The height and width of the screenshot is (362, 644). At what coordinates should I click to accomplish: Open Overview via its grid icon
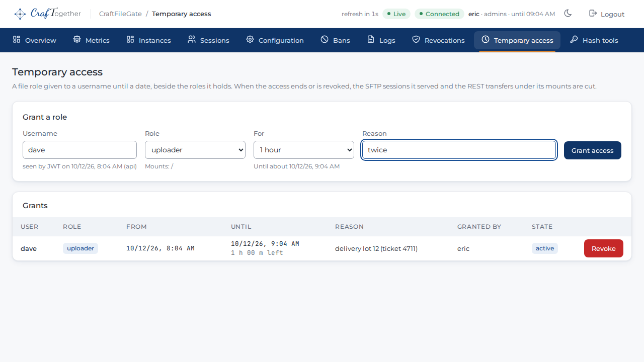[x=17, y=40]
